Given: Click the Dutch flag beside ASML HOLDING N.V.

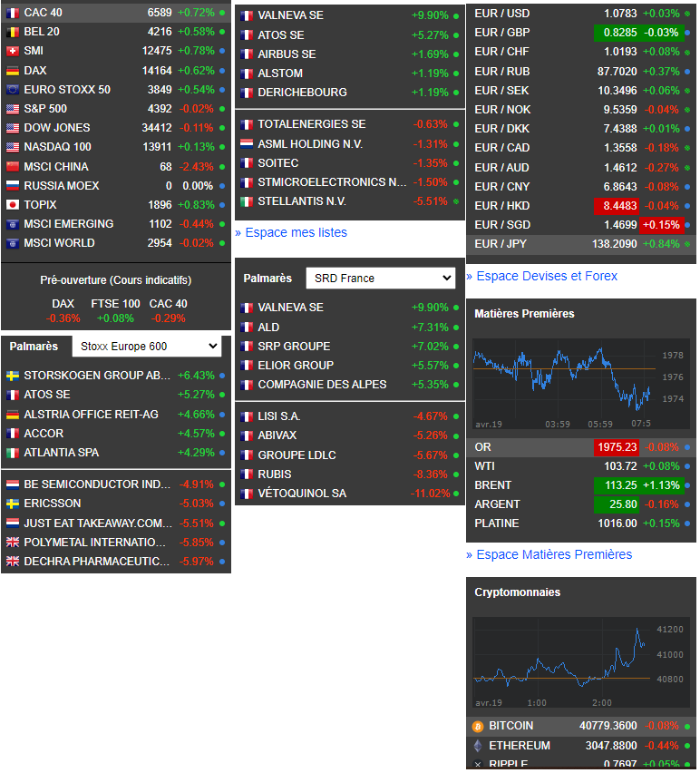Looking at the screenshot, I should [247, 144].
